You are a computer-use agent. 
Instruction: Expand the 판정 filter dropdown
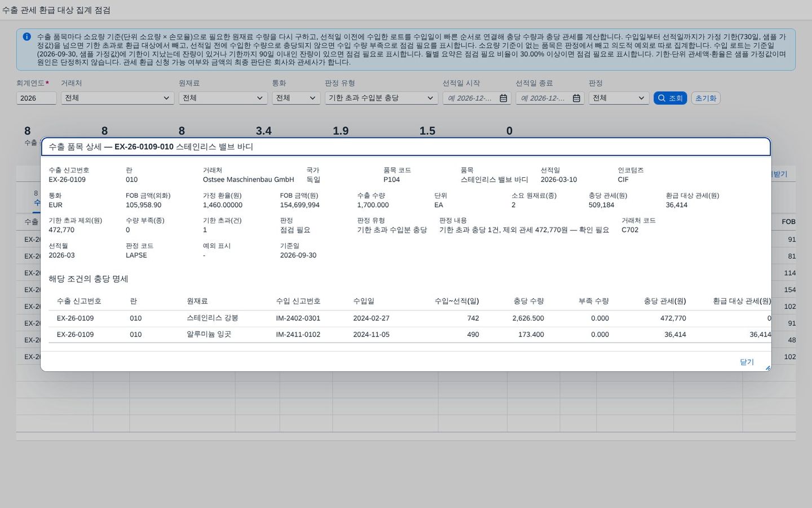[x=619, y=98]
